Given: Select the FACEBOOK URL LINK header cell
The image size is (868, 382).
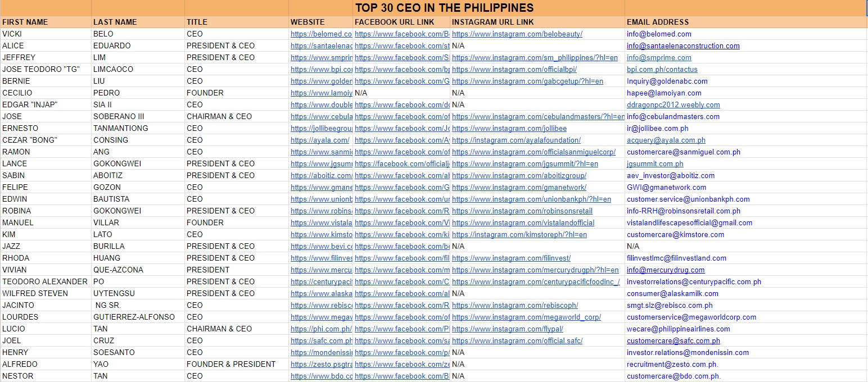Looking at the screenshot, I should (x=402, y=22).
